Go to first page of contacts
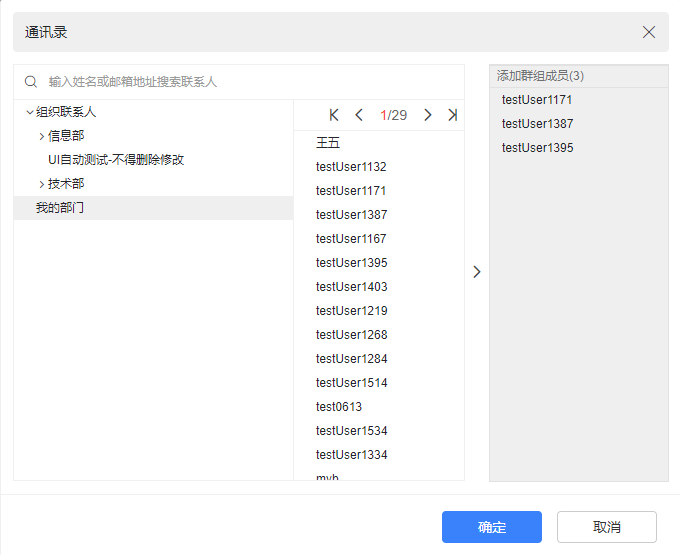 [334, 115]
